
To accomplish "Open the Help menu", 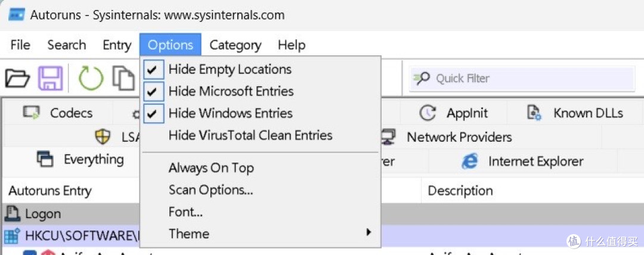I will point(292,45).
